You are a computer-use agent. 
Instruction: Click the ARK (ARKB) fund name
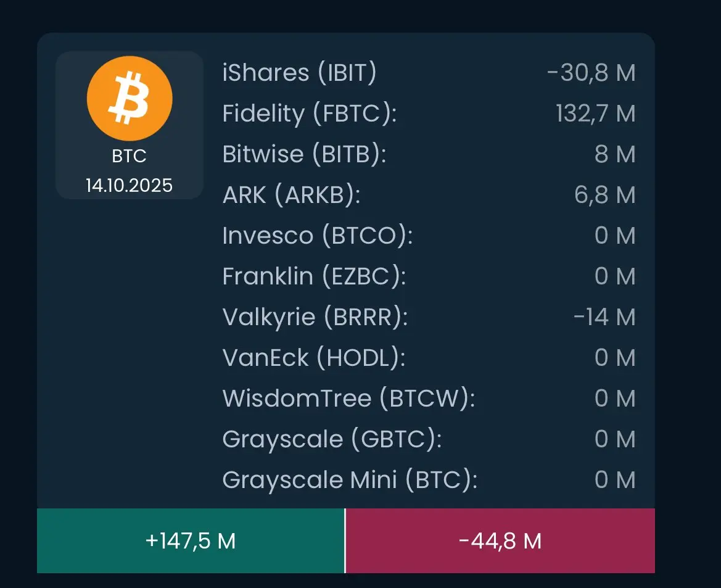point(291,195)
